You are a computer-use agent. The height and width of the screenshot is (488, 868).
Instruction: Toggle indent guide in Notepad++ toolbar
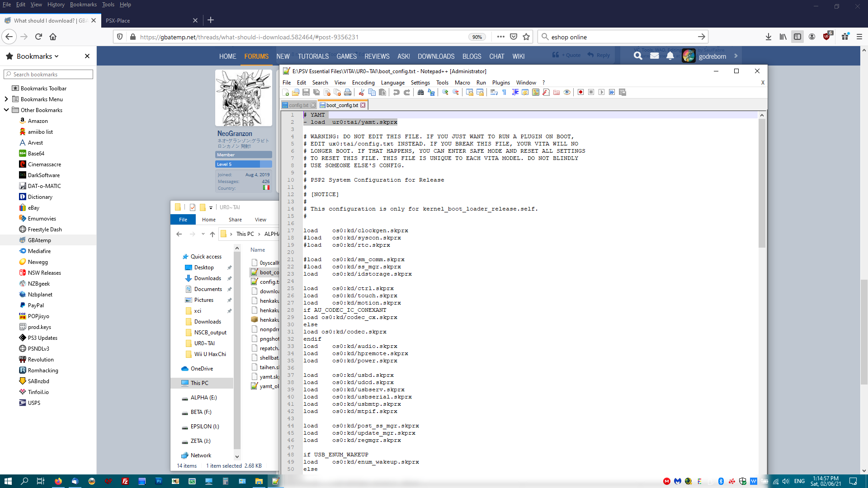click(515, 92)
